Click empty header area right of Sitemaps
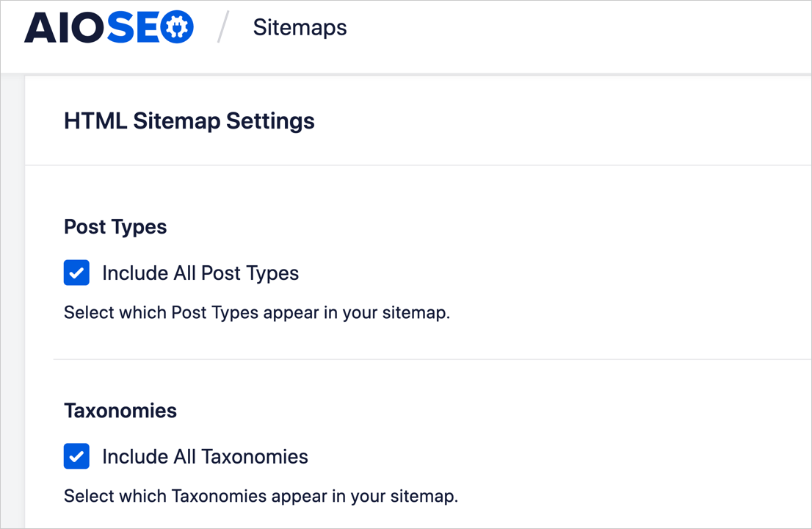812x529 pixels. tap(579, 36)
